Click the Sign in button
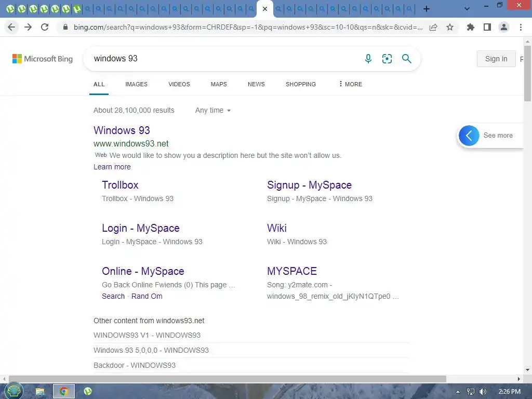The image size is (532, 399). click(x=496, y=59)
